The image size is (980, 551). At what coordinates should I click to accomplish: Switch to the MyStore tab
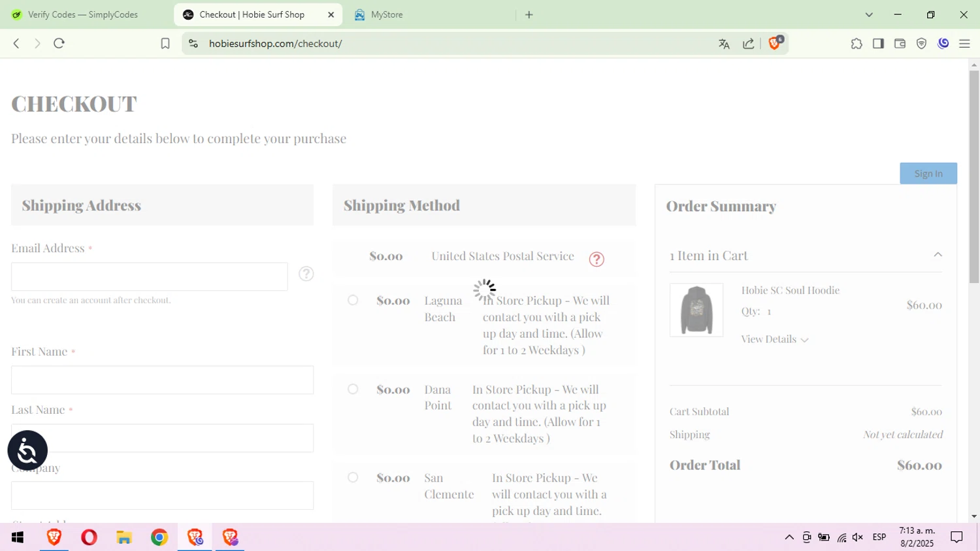coord(387,14)
